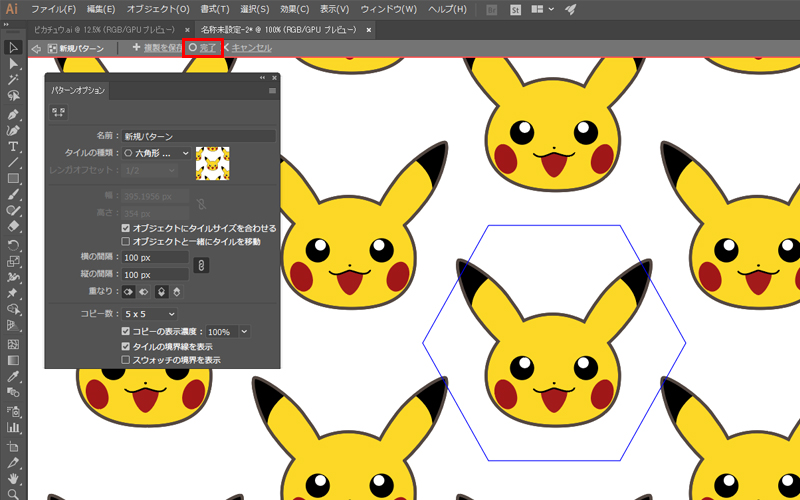Open Adobe Bridge via Br icon

[x=491, y=10]
